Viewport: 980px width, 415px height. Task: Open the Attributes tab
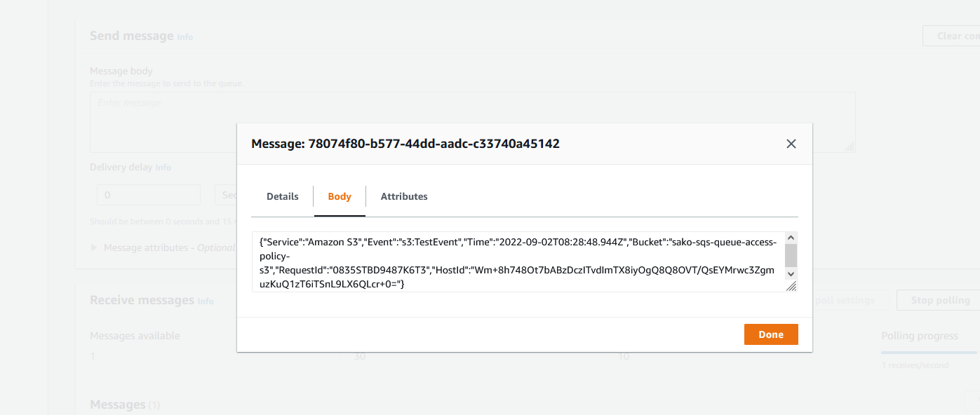404,196
